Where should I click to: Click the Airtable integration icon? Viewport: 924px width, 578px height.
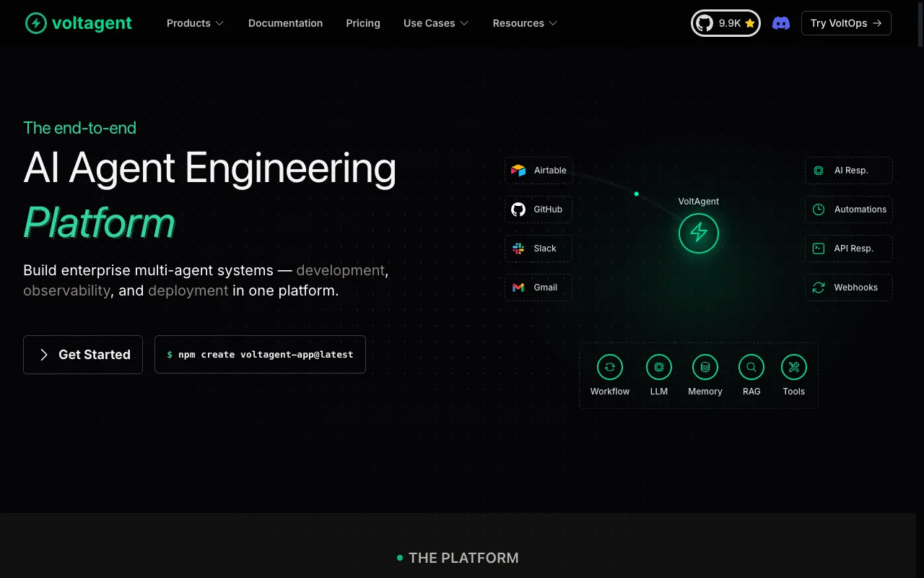pos(518,171)
